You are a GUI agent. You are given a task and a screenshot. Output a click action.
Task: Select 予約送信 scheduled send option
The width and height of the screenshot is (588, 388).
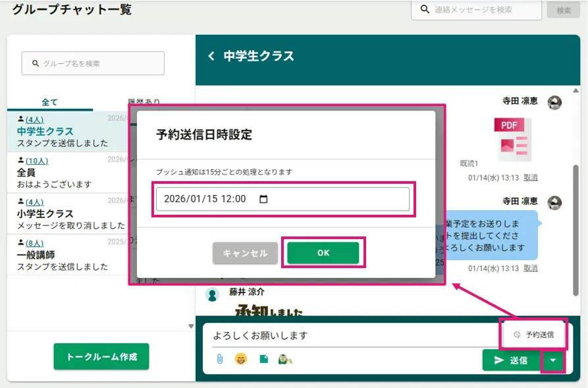533,335
